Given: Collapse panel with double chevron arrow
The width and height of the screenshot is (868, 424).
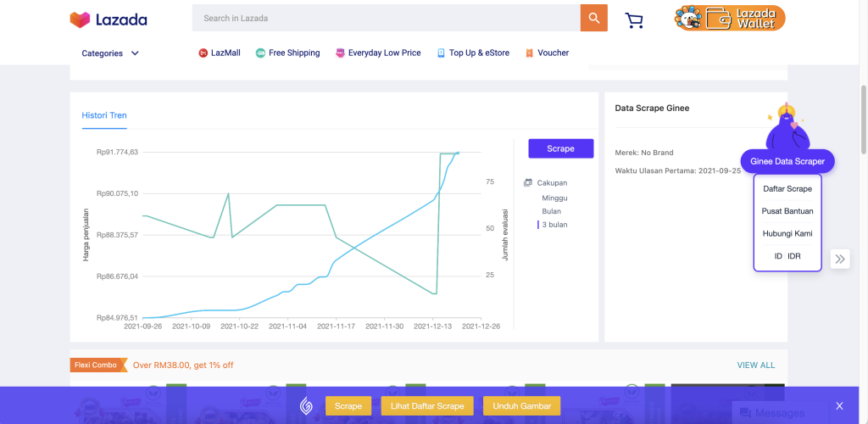Looking at the screenshot, I should pyautogui.click(x=840, y=259).
